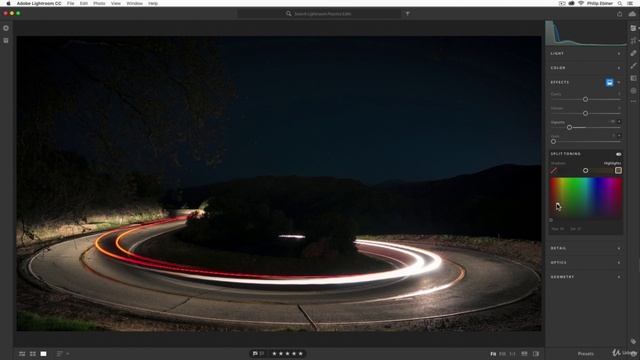This screenshot has width=640, height=360.
Task: Click the Presets button
Action: (x=586, y=354)
